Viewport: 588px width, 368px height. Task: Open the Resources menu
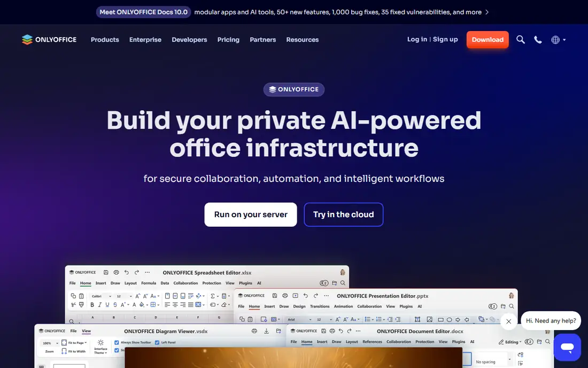coord(302,40)
